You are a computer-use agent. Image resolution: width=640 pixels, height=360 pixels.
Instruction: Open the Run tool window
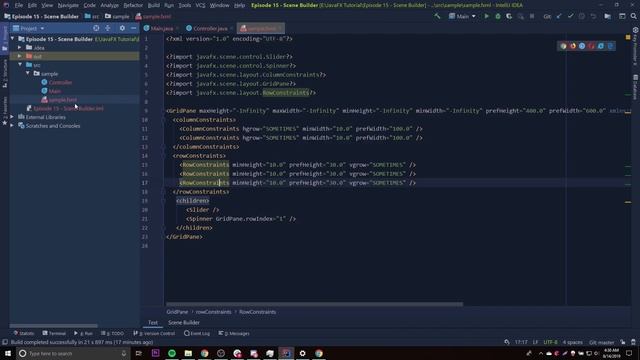tap(83, 333)
